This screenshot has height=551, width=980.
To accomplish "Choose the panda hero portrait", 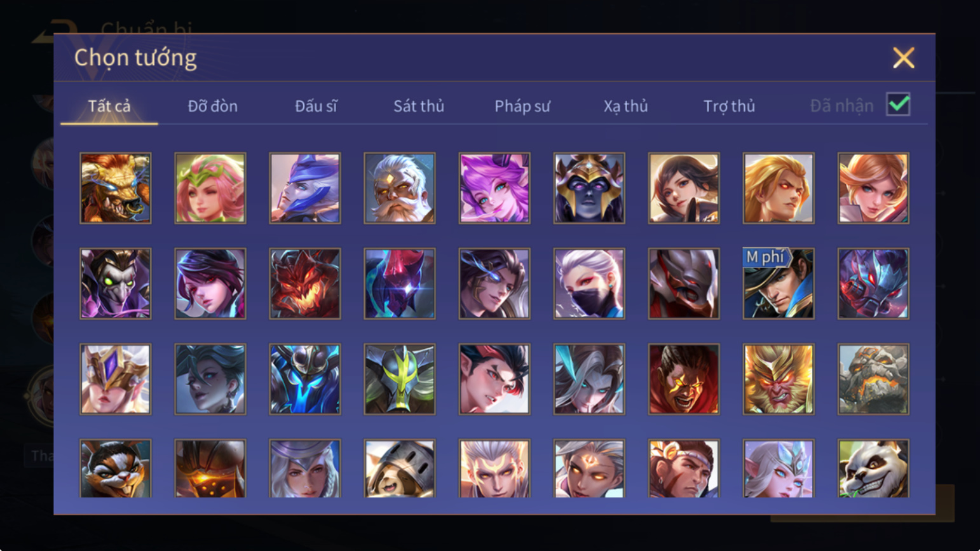I will 873,468.
